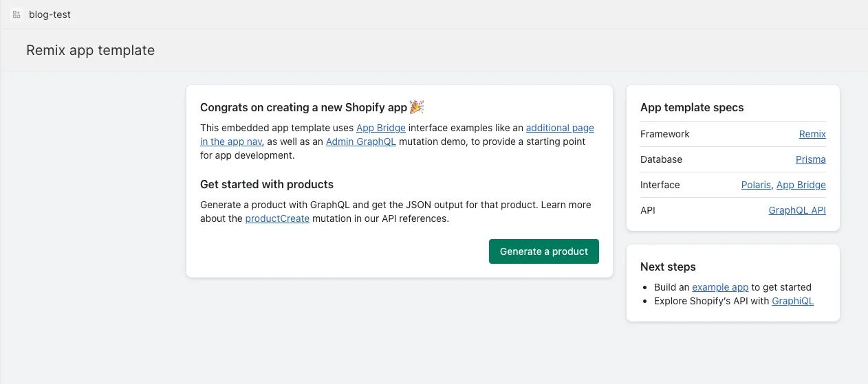Click the party popper emoji in heading
868x384 pixels.
click(x=417, y=106)
